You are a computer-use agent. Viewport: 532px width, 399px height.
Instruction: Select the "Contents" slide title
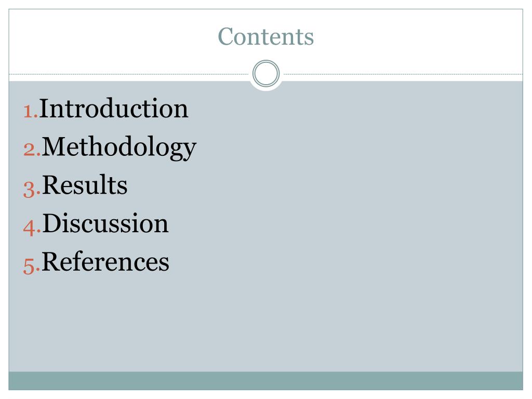[x=265, y=36]
